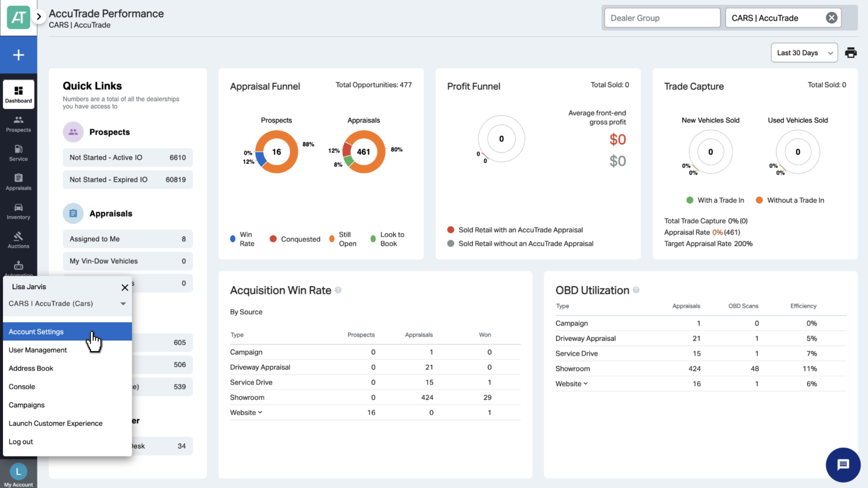Open the Service sidebar icon
Viewport: 868px width, 488px height.
click(x=18, y=153)
